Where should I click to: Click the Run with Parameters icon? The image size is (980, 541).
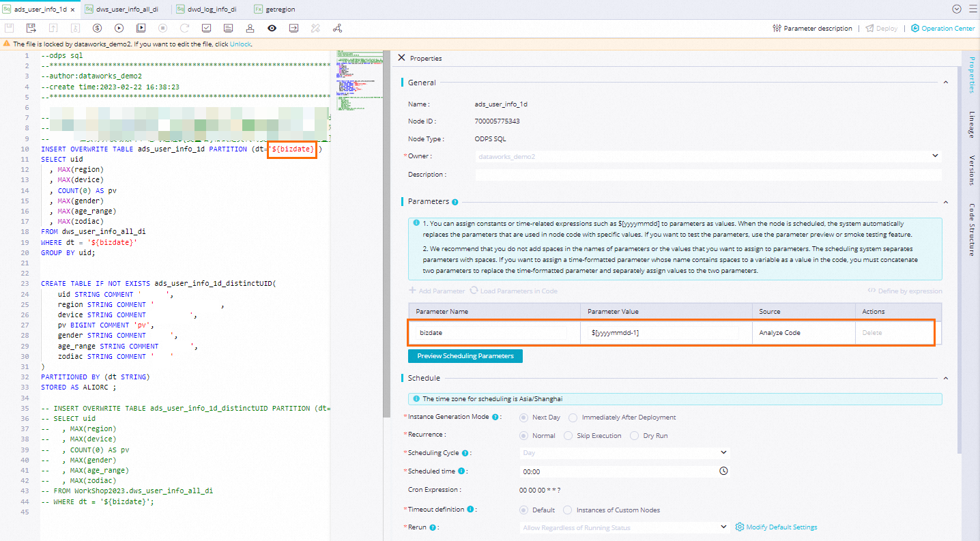141,28
